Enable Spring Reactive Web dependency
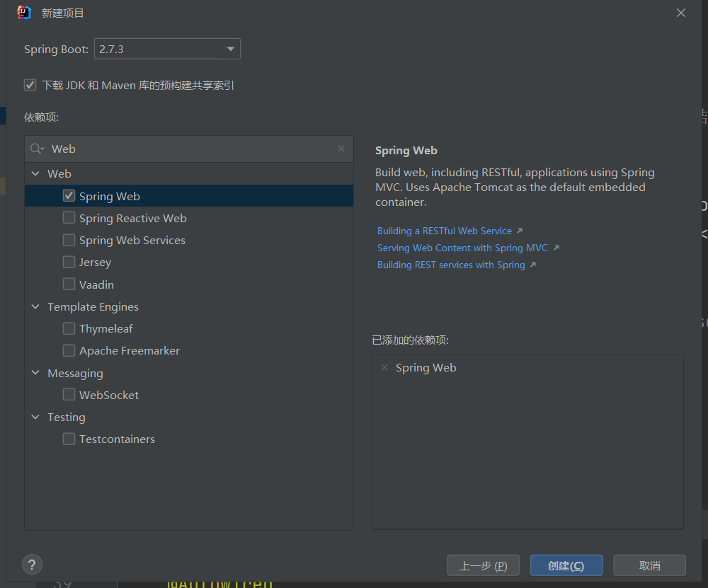Screen dimensions: 708x588 tap(69, 217)
